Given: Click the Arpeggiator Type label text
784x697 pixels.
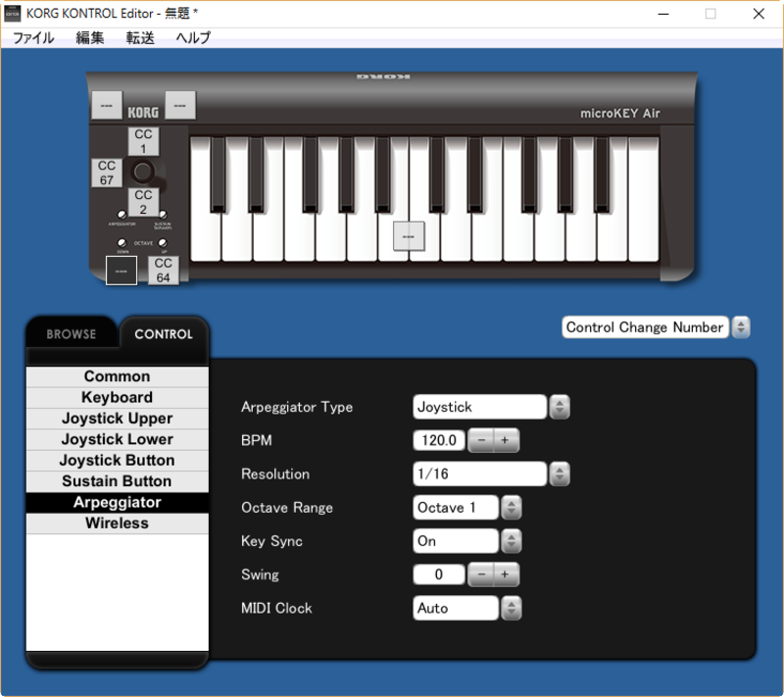Looking at the screenshot, I should point(297,407).
